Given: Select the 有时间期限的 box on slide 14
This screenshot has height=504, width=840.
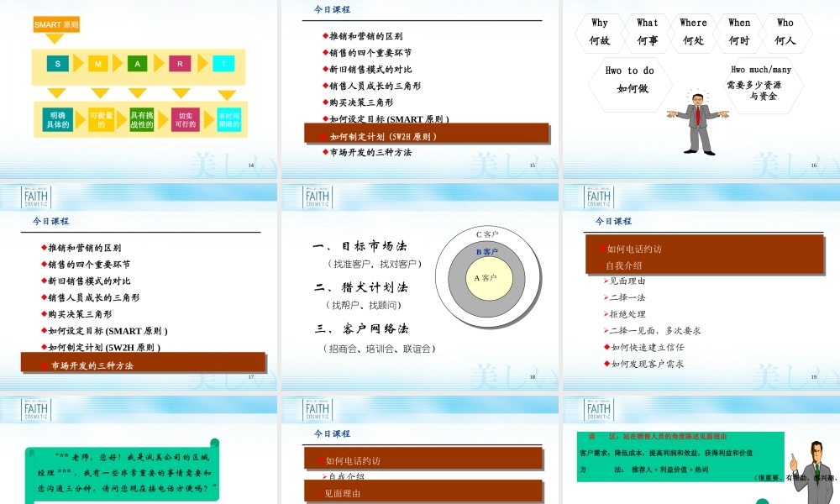Looking at the screenshot, I should click(228, 119).
